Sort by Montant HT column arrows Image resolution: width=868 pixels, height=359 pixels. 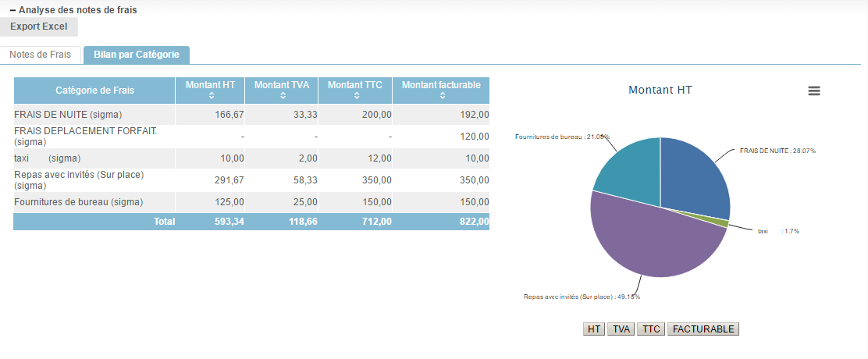pyautogui.click(x=211, y=96)
